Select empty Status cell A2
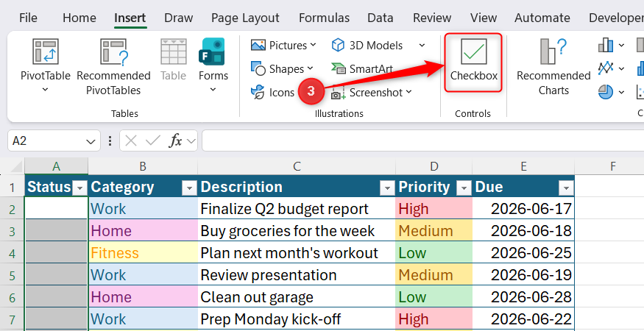 click(56, 209)
